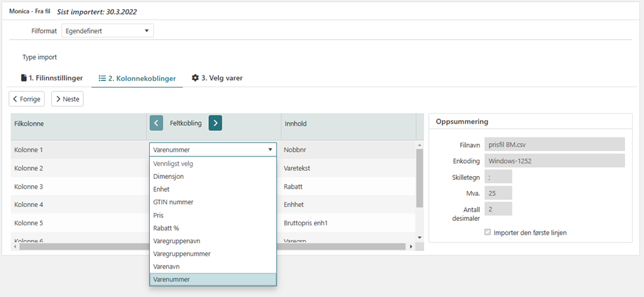Click horizontal scrollbar right arrow

pos(411,246)
